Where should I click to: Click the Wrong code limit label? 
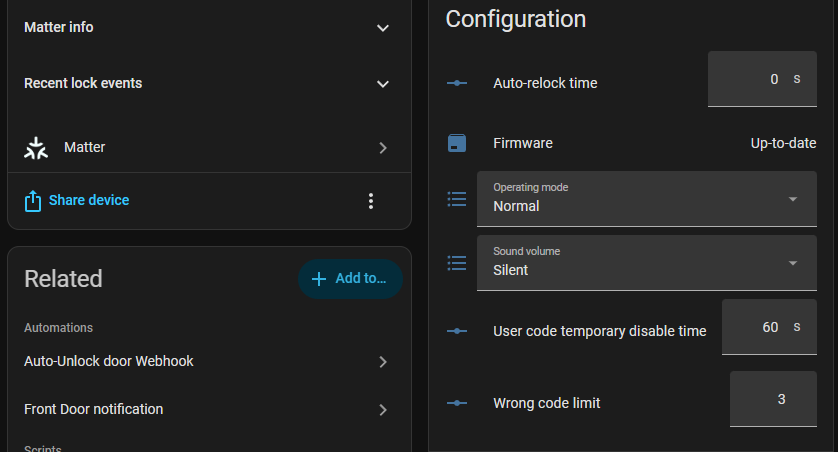click(547, 403)
